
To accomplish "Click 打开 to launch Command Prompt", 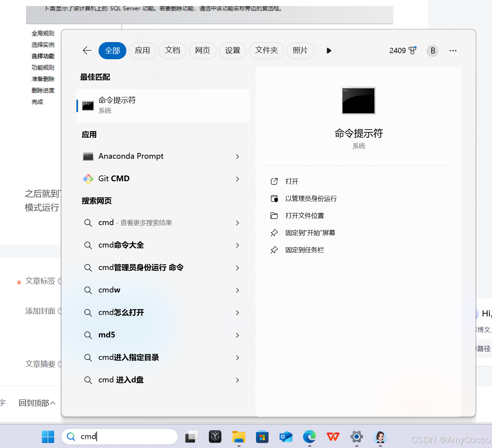I will (291, 181).
